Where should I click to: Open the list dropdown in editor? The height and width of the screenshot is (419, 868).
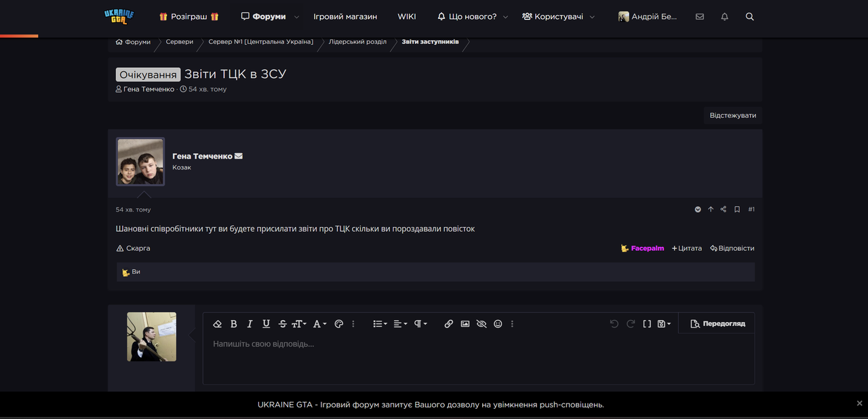(x=380, y=324)
